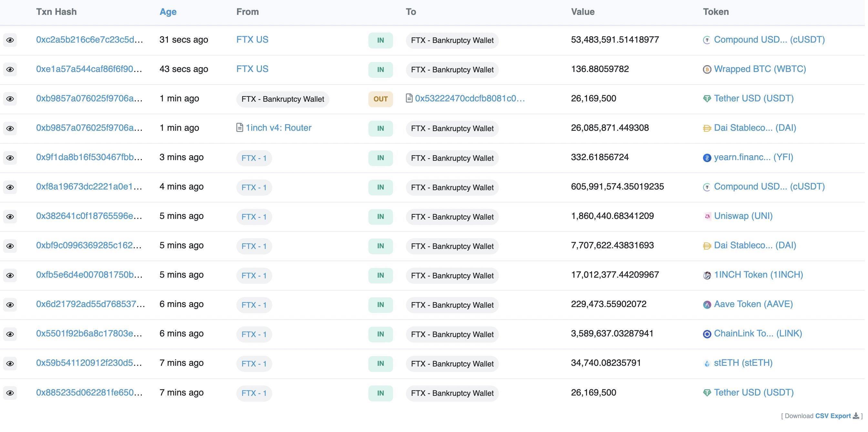Click the contract icon beside 1inch v4: Router
868x432 pixels.
(x=240, y=128)
